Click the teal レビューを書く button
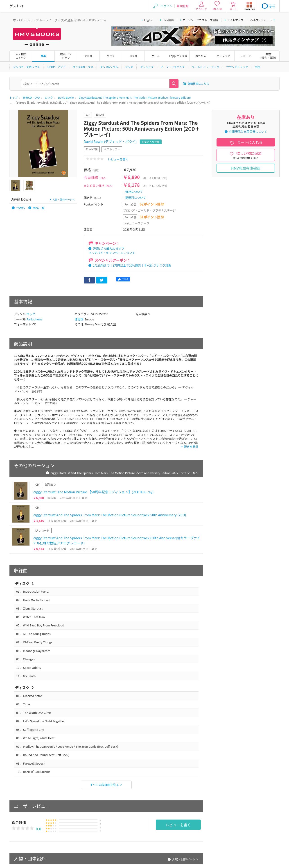This screenshot has height=868, width=289. click(x=178, y=825)
